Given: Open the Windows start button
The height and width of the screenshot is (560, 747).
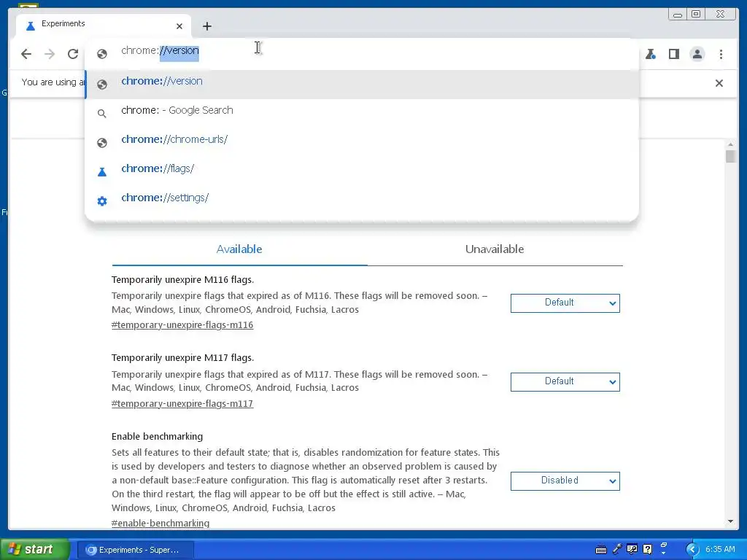Looking at the screenshot, I should [x=34, y=550].
